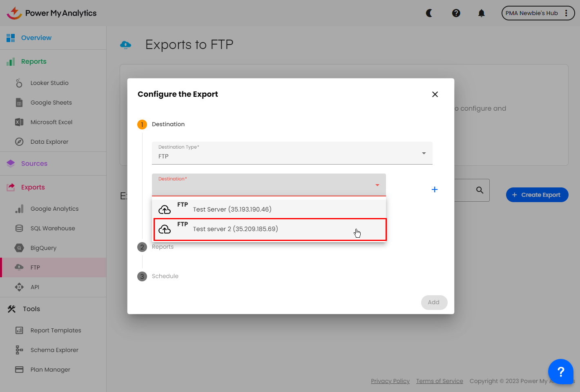This screenshot has width=580, height=392.
Task: Open the Privacy Policy link
Action: pos(390,381)
